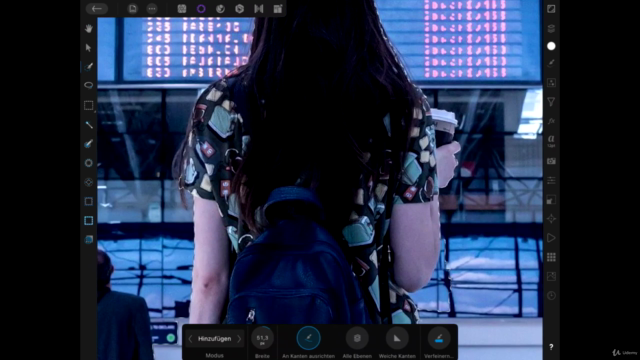Switch to the purple-ring Selections persona

pyautogui.click(x=201, y=9)
